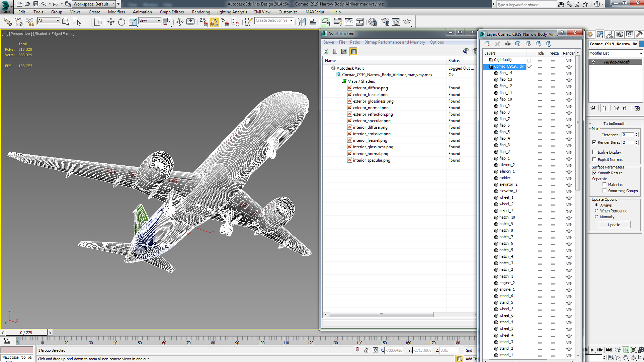Click Play Animation button
The image size is (644, 362).
pyautogui.click(x=592, y=350)
